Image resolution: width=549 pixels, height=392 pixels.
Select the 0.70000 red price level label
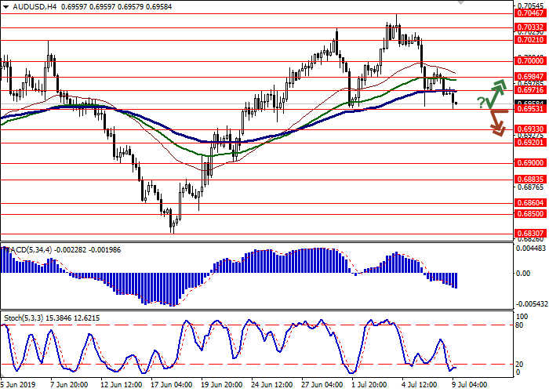[x=530, y=60]
